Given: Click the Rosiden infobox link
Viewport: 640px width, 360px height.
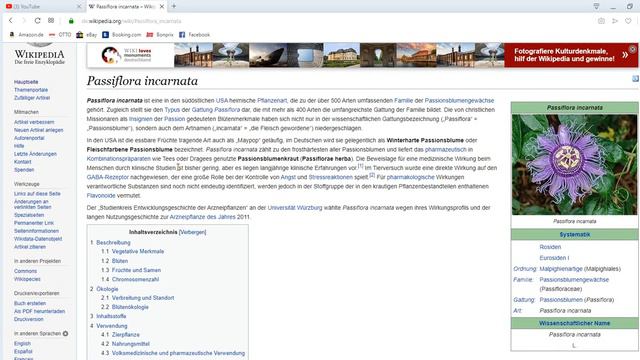Looking at the screenshot, I should (550, 247).
